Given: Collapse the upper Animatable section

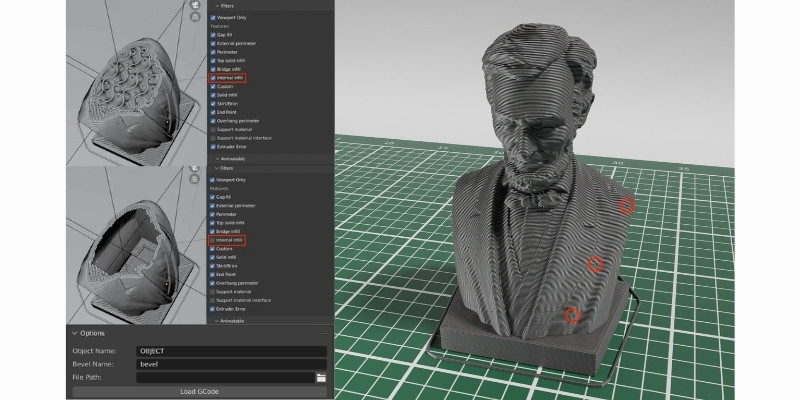Looking at the screenshot, I should pyautogui.click(x=217, y=159).
